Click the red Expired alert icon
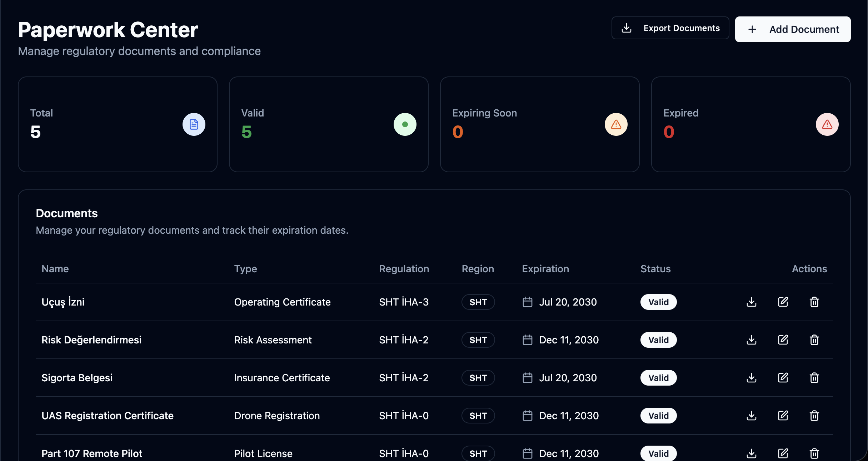 click(827, 124)
